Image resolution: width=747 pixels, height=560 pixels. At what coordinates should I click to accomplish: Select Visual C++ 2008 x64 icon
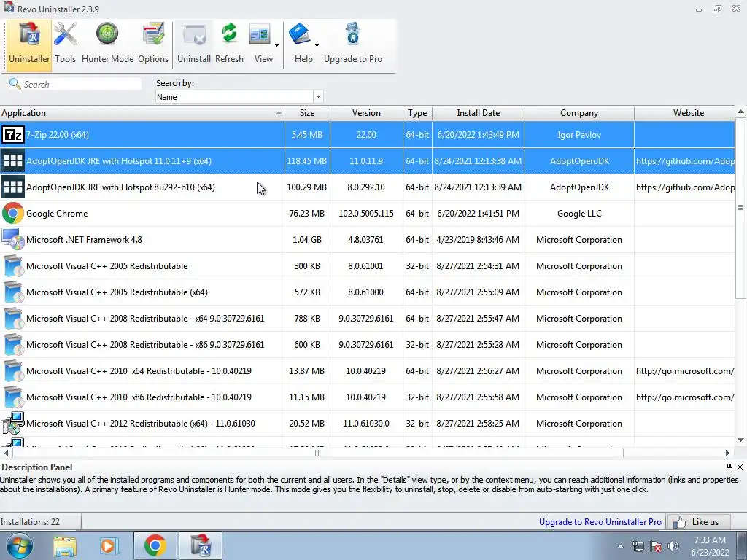coord(13,318)
